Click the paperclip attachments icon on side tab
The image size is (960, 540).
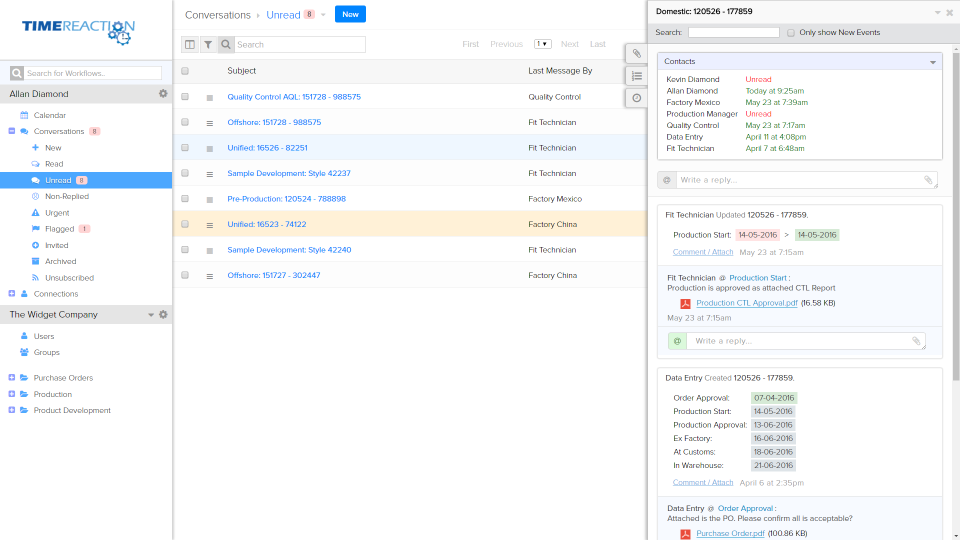(637, 53)
